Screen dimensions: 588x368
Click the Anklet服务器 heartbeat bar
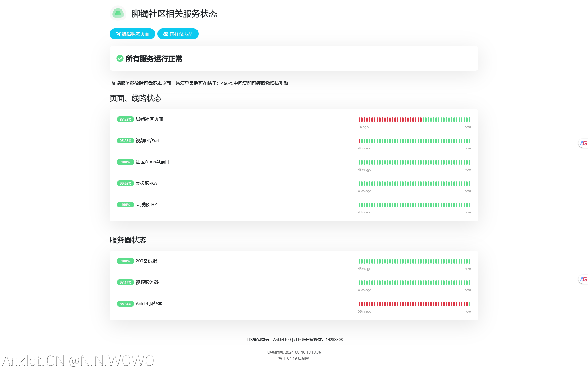[414, 304]
